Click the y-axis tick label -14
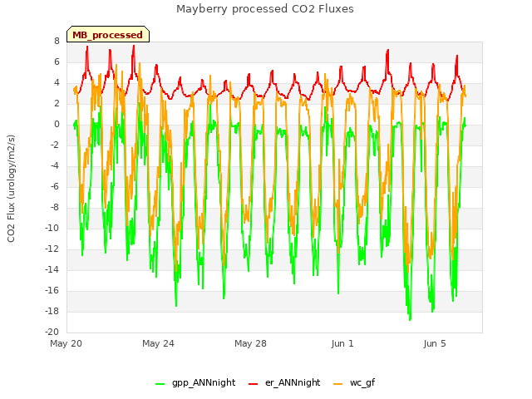 (x=52, y=269)
